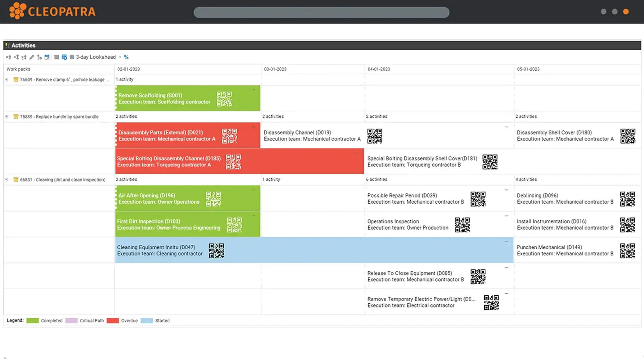Open QR code of Air After Opening (D196)
Image resolution: width=644 pixels, height=362 pixels.
tap(213, 199)
